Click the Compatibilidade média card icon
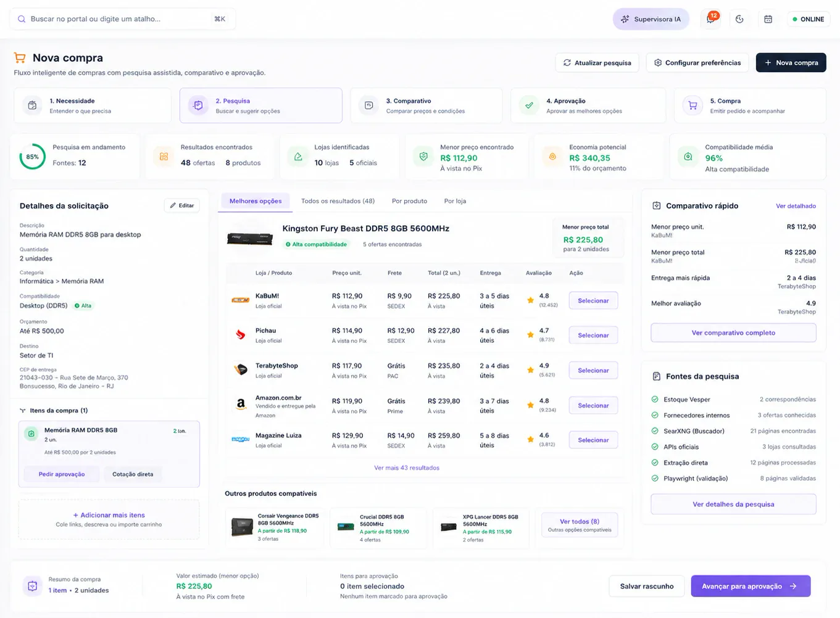The height and width of the screenshot is (618, 840). [688, 157]
